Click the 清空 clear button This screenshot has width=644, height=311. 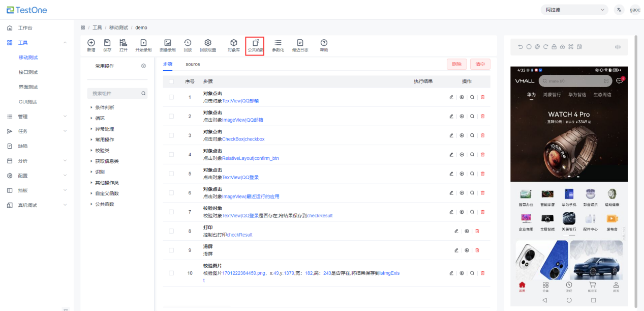click(480, 64)
